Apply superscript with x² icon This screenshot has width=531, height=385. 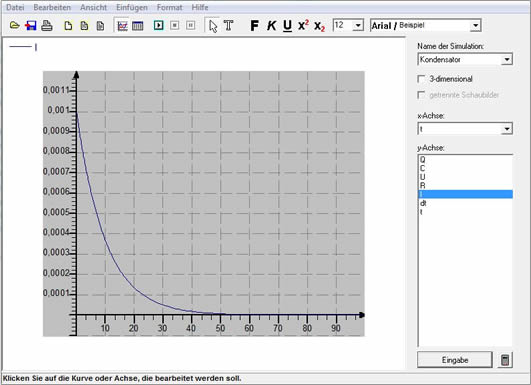click(x=303, y=25)
